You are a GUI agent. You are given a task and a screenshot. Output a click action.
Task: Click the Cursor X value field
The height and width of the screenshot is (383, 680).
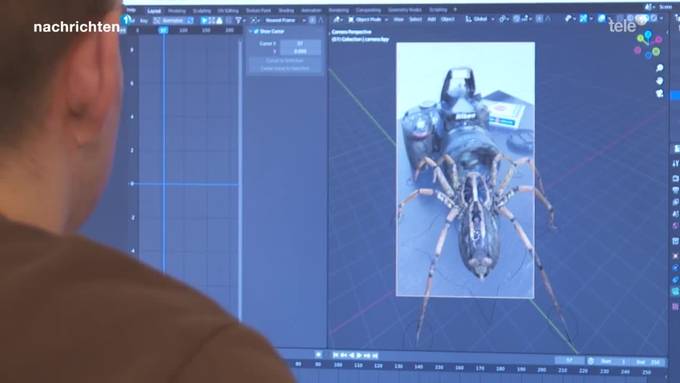pos(300,43)
